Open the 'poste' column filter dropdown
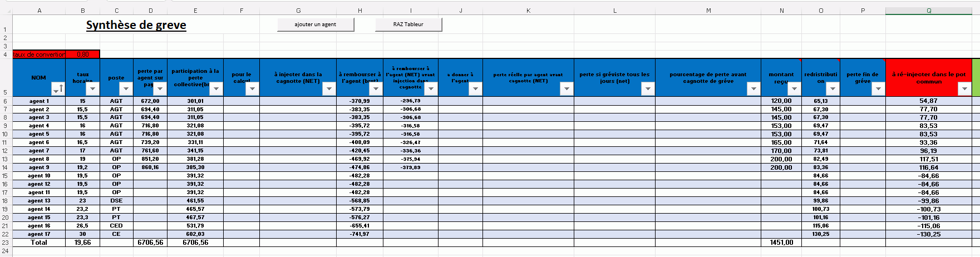This screenshot has width=980, height=257. [126, 89]
